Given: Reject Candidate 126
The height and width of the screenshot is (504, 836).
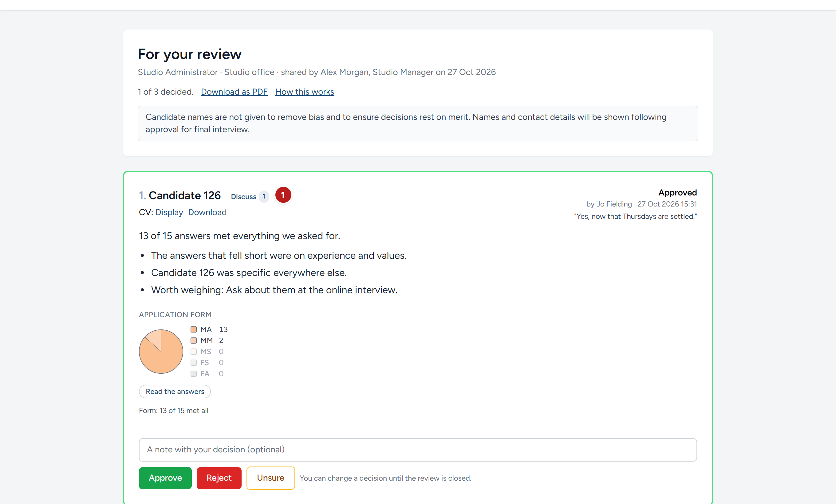Looking at the screenshot, I should click(219, 478).
